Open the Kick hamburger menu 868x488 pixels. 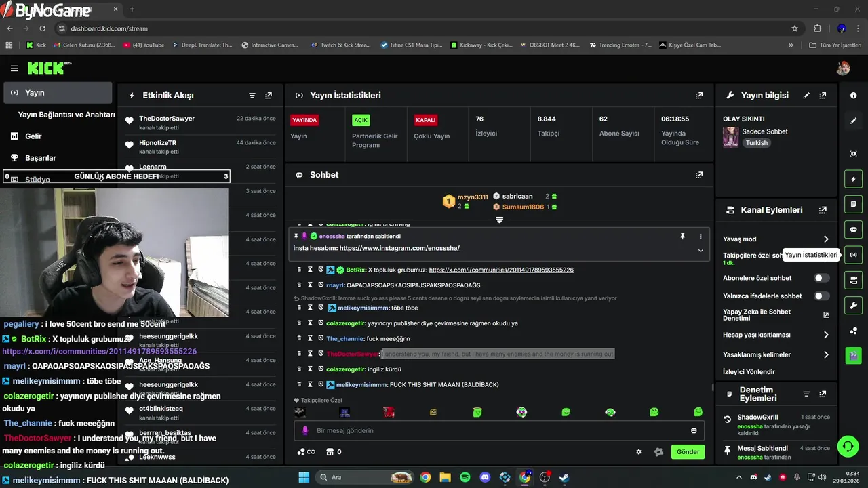pos(14,68)
